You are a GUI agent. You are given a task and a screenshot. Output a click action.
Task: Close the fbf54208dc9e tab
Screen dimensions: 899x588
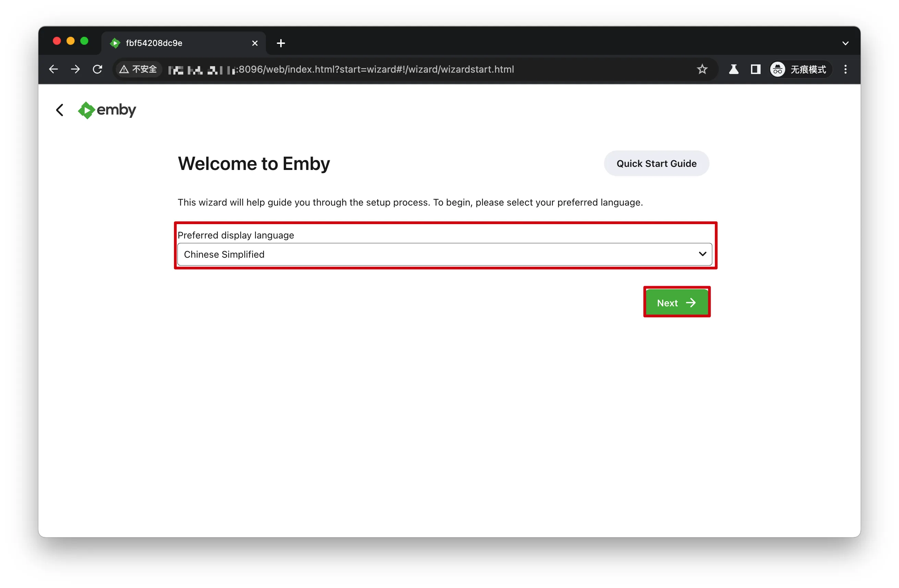coord(255,43)
